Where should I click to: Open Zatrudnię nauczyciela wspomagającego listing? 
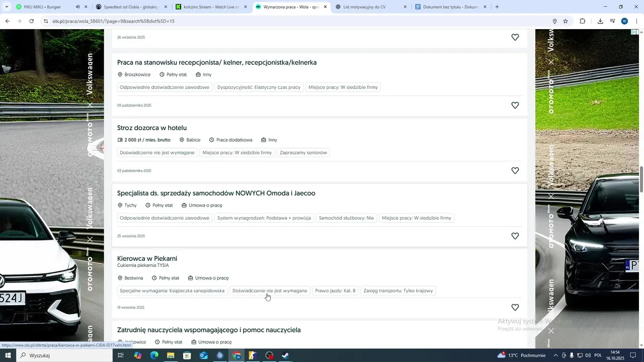pos(209,330)
